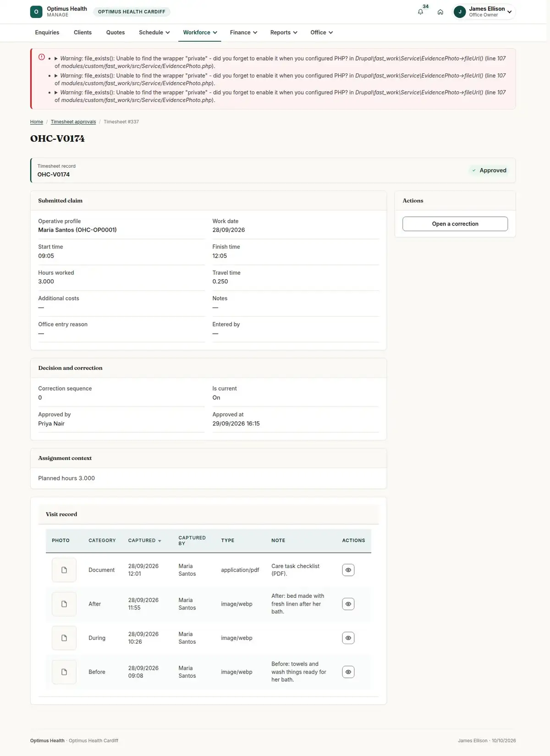
Task: Go to the Quotes menu item
Action: click(115, 33)
